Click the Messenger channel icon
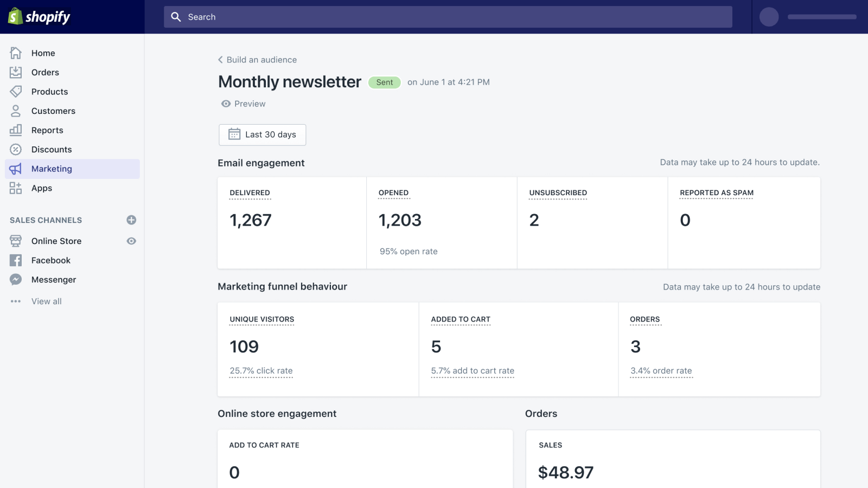Screen dimensions: 868x488 [16, 279]
